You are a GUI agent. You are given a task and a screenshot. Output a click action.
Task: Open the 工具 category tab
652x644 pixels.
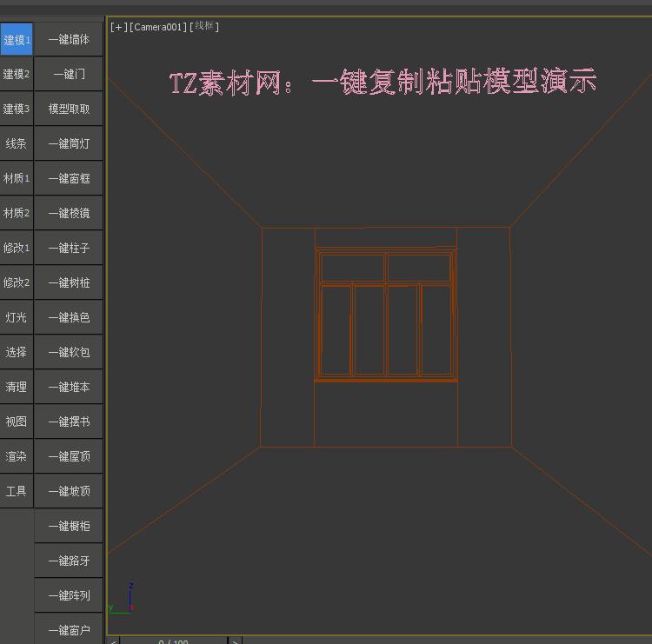coord(17,491)
